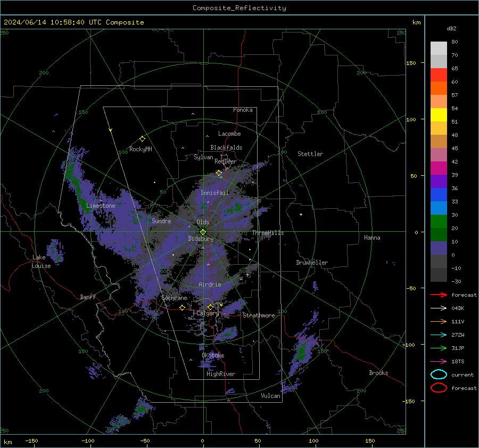This screenshot has width=479, height=448.
Task: Click the white plus marker west of Hanna
Action: pyautogui.click(x=301, y=214)
